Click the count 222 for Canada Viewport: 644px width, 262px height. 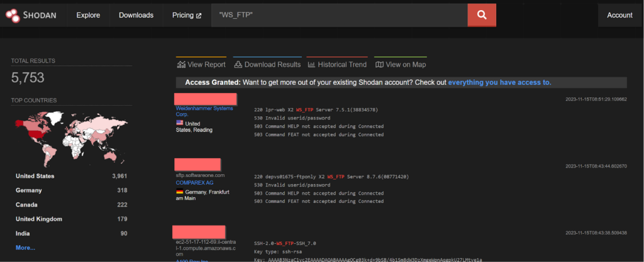(123, 205)
